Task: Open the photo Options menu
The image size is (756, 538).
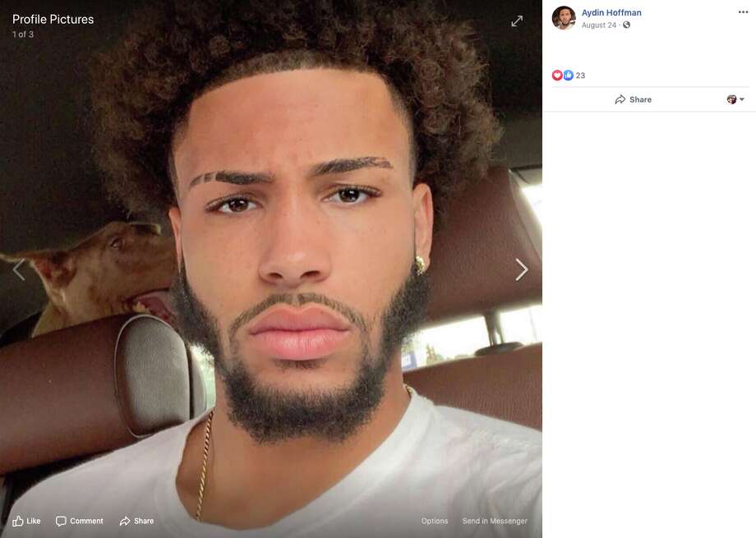Action: (435, 521)
